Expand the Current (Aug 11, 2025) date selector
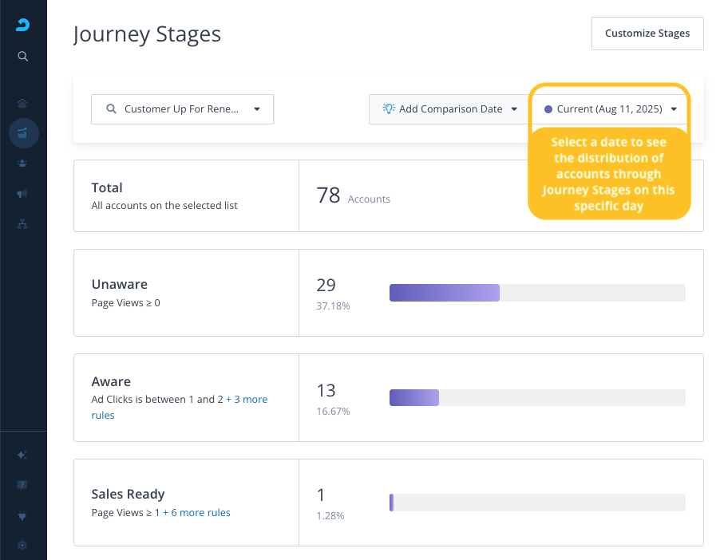Screen dimensions: 728x560 point(610,109)
